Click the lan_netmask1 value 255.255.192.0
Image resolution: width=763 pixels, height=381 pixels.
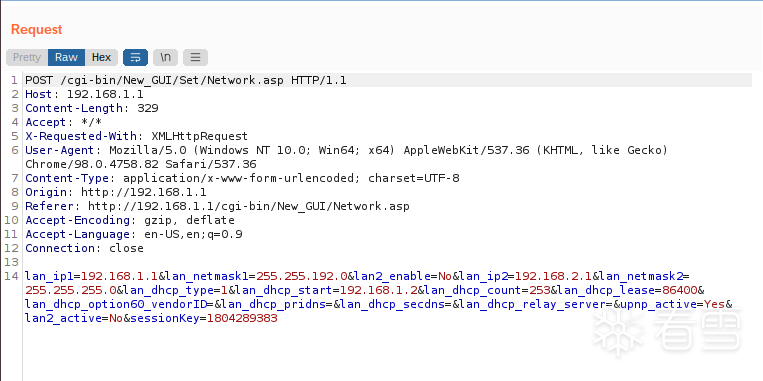(302, 276)
